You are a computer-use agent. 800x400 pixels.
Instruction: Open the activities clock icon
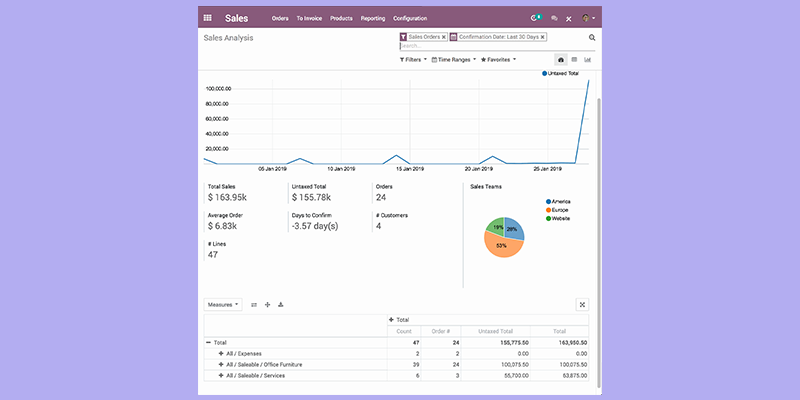point(534,18)
